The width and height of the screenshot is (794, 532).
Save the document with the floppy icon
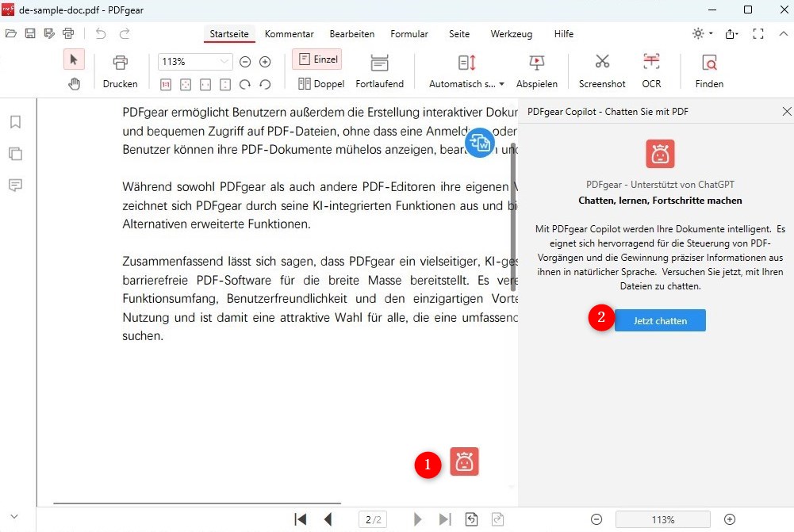tap(30, 33)
